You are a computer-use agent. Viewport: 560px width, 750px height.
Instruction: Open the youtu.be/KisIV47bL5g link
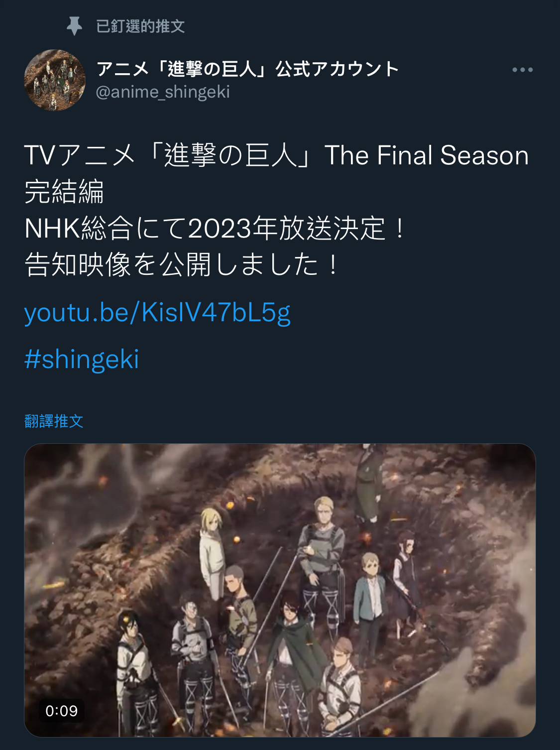click(x=157, y=313)
